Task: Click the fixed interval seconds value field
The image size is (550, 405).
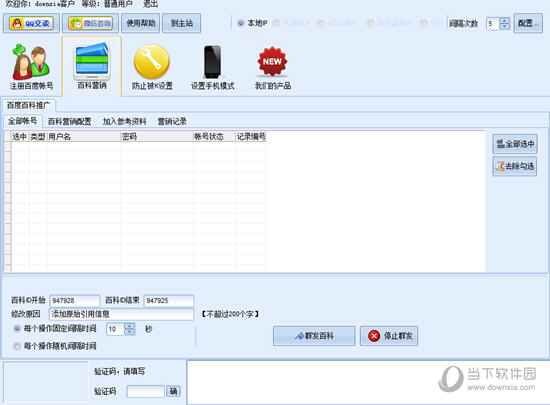Action: (115, 329)
